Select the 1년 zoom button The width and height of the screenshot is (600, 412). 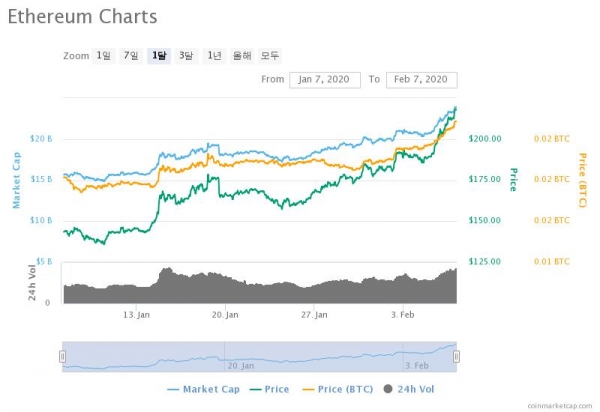point(214,56)
